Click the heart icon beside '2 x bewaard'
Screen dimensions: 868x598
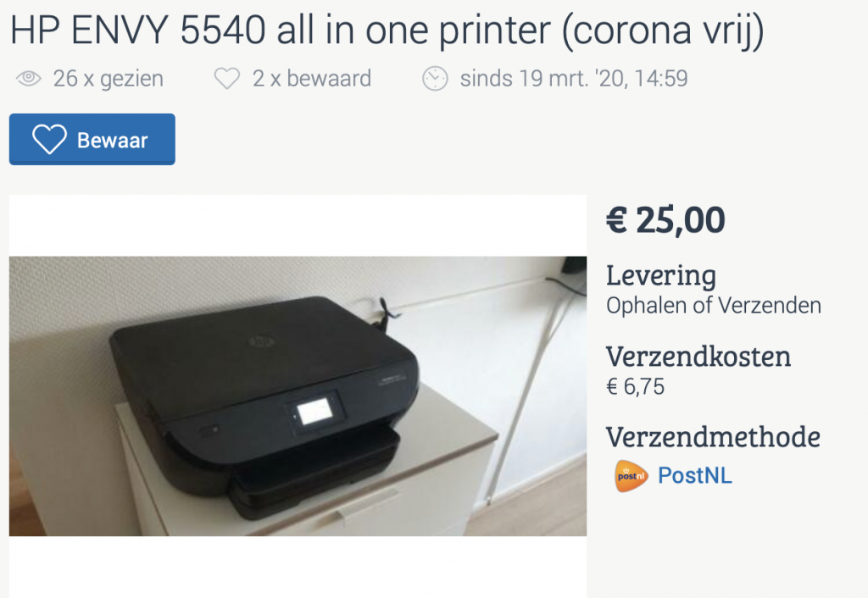pyautogui.click(x=227, y=79)
